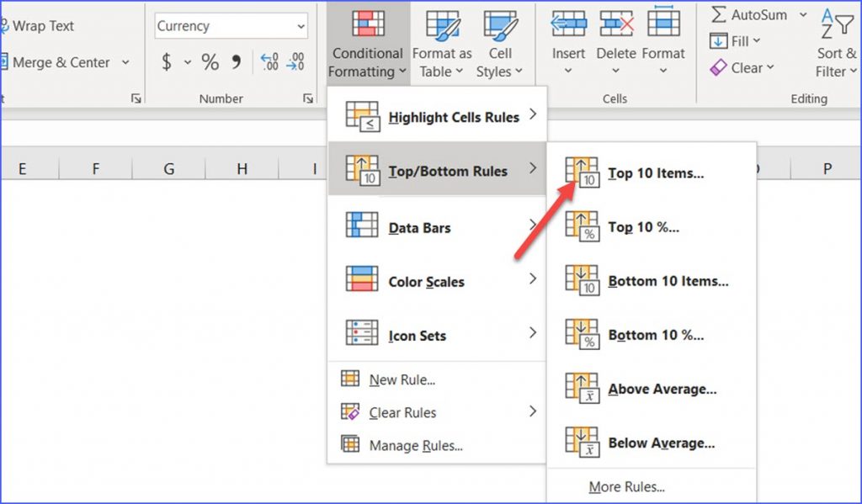The height and width of the screenshot is (504, 862).
Task: Open the Number Format combo box
Action: [x=230, y=25]
